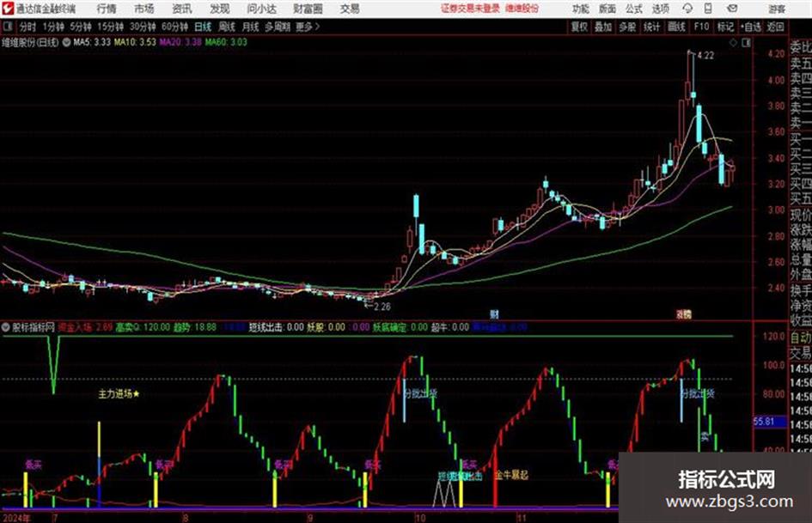Click the 返回 back button
This screenshot has width=812, height=523.
tap(775, 27)
